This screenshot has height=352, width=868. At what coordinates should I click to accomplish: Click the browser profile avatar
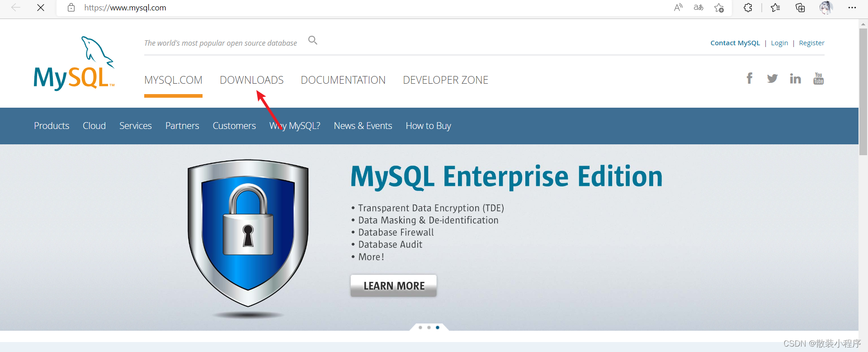826,8
